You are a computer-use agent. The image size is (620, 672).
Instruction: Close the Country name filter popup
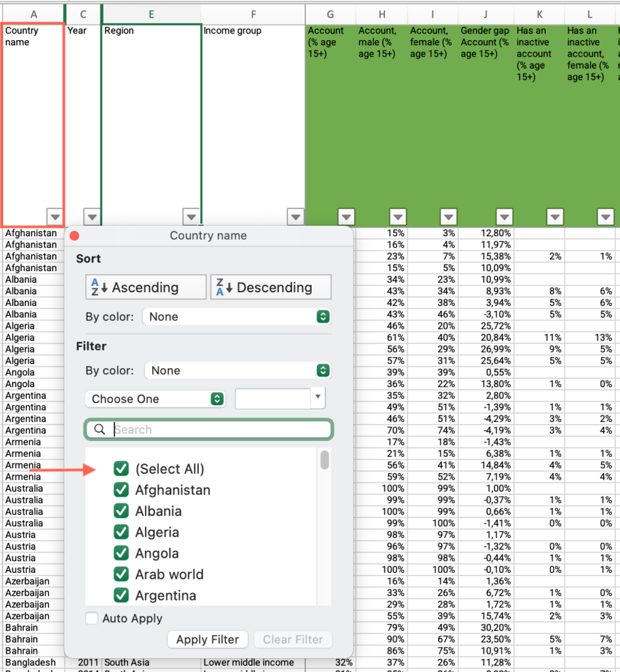(x=74, y=236)
